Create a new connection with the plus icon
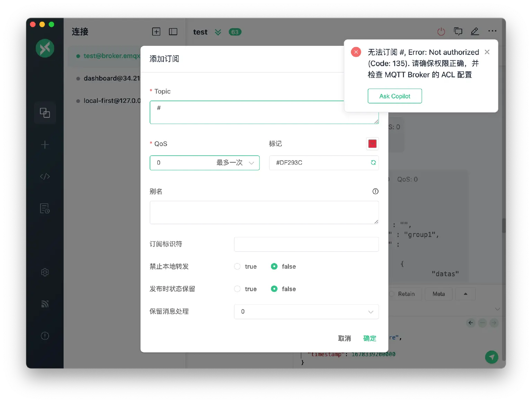Viewport: 532px width, 403px height. (45, 144)
